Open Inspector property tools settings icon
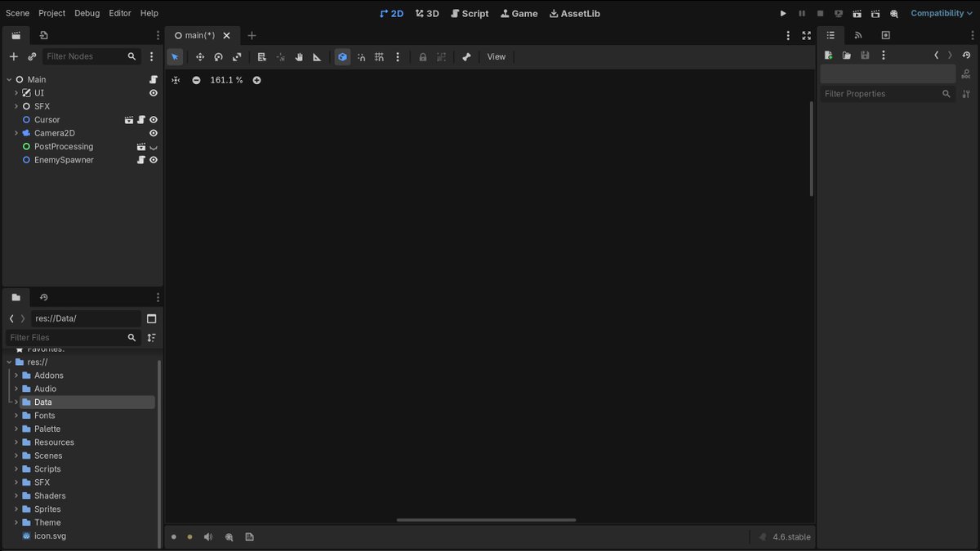Screen dimensions: 980x551 [x=966, y=94]
